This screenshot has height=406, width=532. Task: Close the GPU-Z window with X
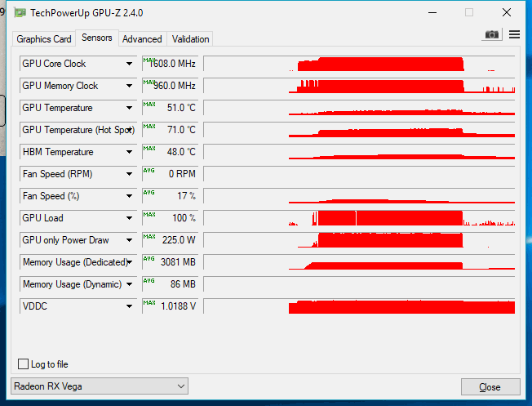[x=507, y=12]
